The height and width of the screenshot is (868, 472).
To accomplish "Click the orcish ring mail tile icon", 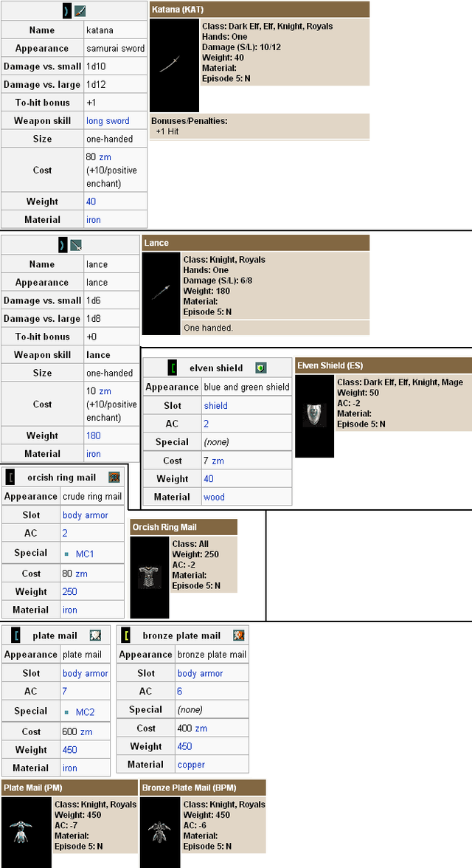I will tap(114, 478).
